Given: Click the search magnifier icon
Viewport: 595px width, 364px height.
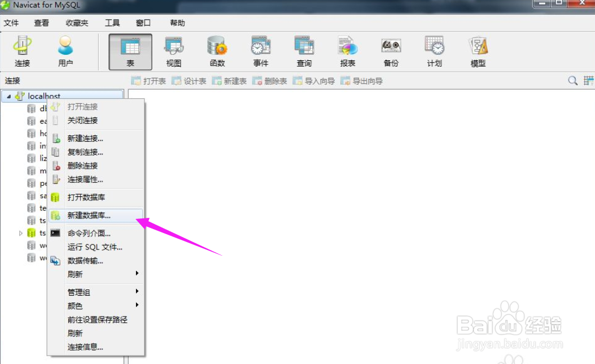Looking at the screenshot, I should pos(572,80).
